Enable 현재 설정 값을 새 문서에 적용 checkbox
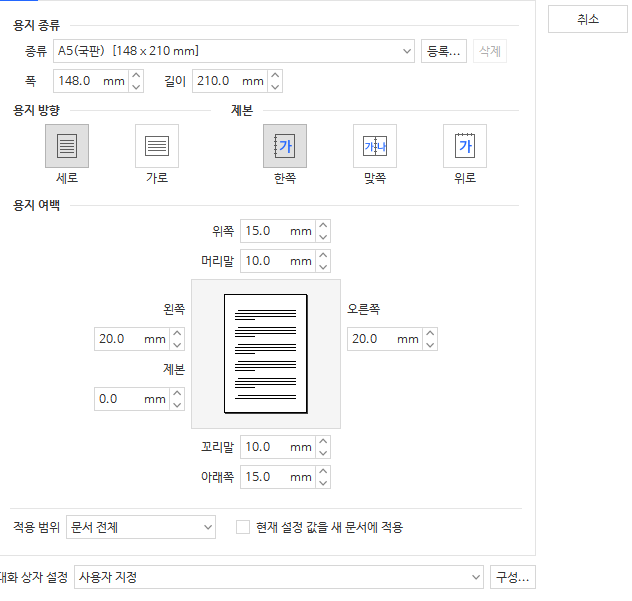Screen dimensions: 632x601 coord(243,527)
